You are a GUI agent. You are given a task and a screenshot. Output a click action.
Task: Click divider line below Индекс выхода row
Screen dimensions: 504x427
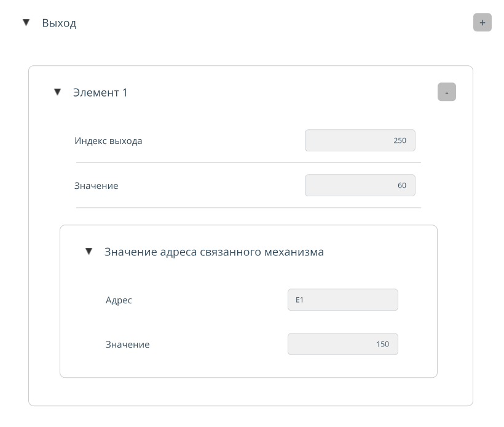point(248,163)
